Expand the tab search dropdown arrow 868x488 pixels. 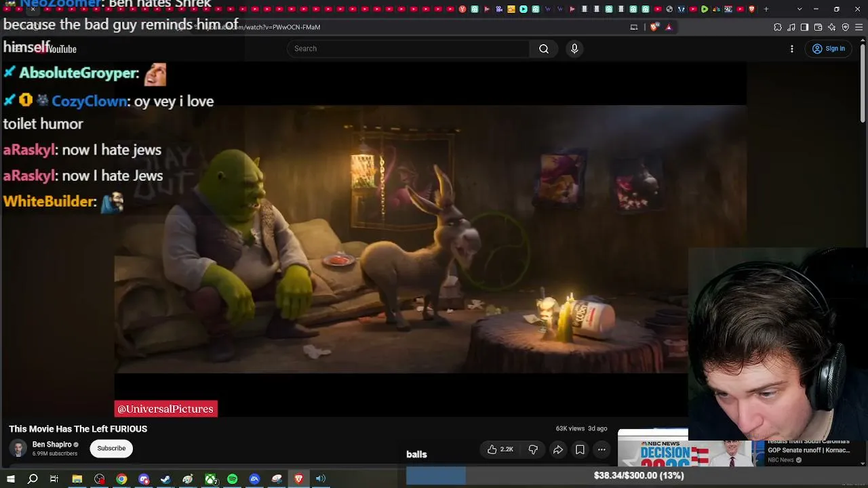tap(800, 9)
